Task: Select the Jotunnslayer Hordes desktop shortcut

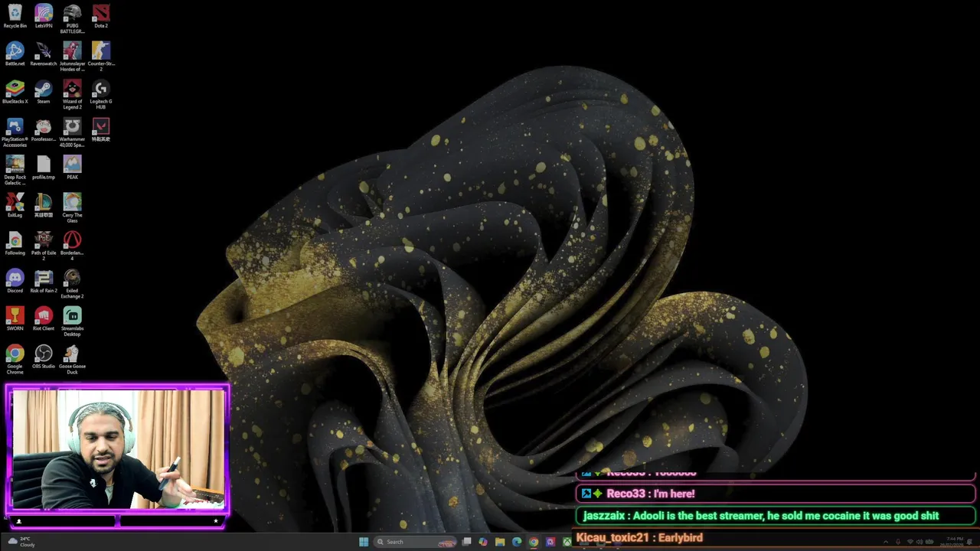Action: point(72,57)
